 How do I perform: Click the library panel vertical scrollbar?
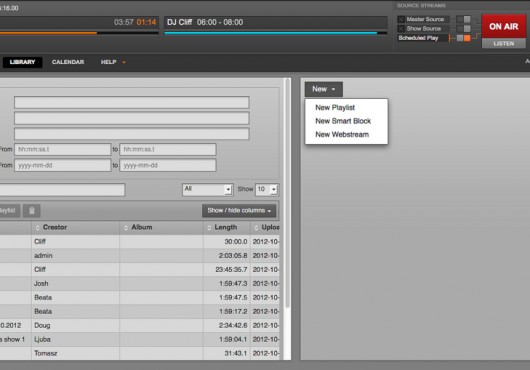(x=287, y=193)
